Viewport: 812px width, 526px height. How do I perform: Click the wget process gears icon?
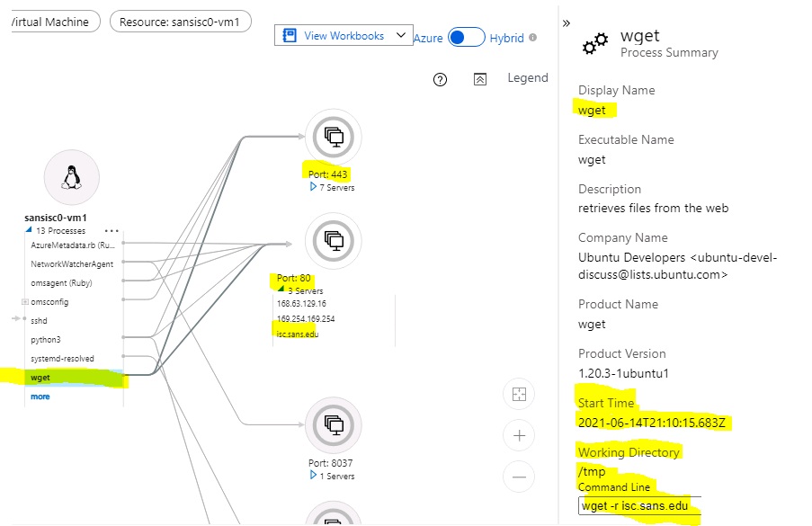(595, 43)
